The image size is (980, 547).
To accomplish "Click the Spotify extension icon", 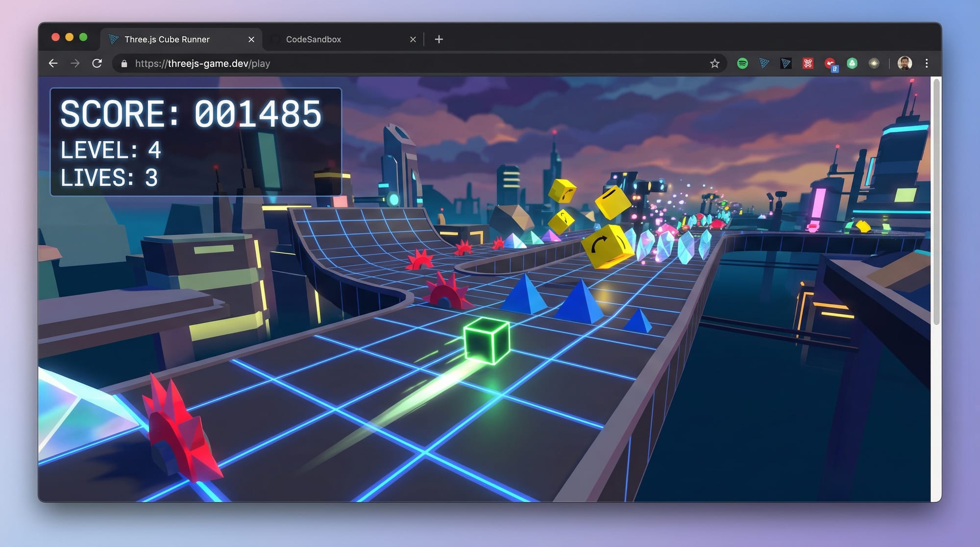I will pyautogui.click(x=742, y=63).
